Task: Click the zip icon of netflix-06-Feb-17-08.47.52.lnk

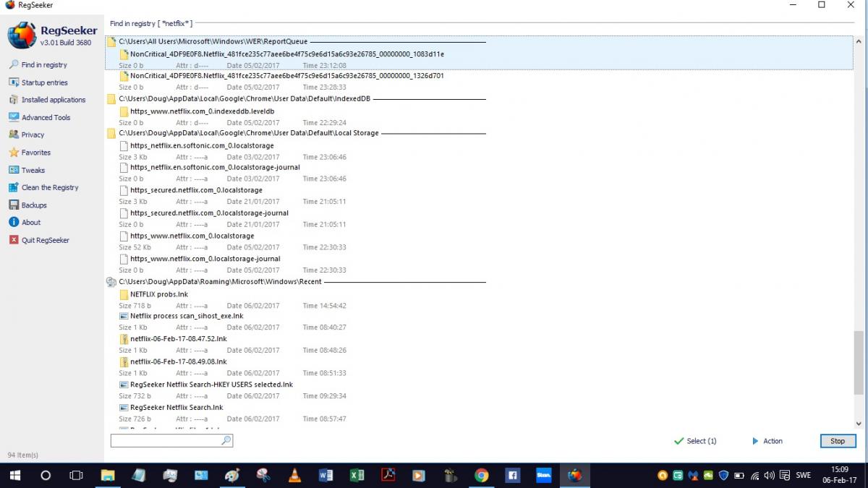Action: (124, 338)
